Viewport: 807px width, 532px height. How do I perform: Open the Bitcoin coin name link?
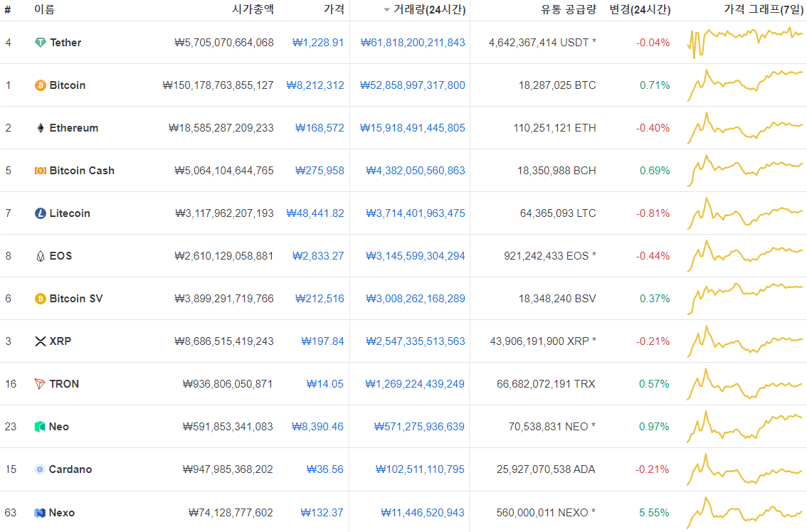68,85
